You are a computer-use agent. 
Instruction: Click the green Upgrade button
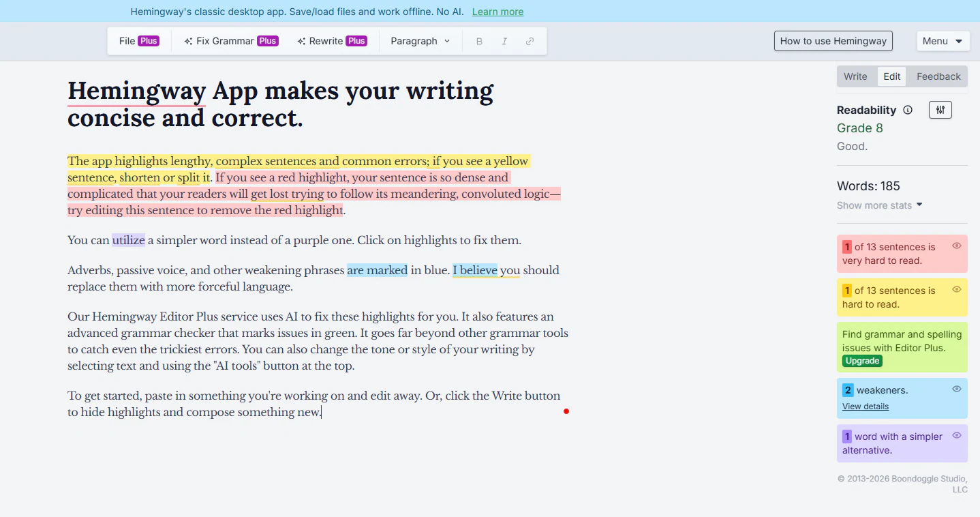862,361
